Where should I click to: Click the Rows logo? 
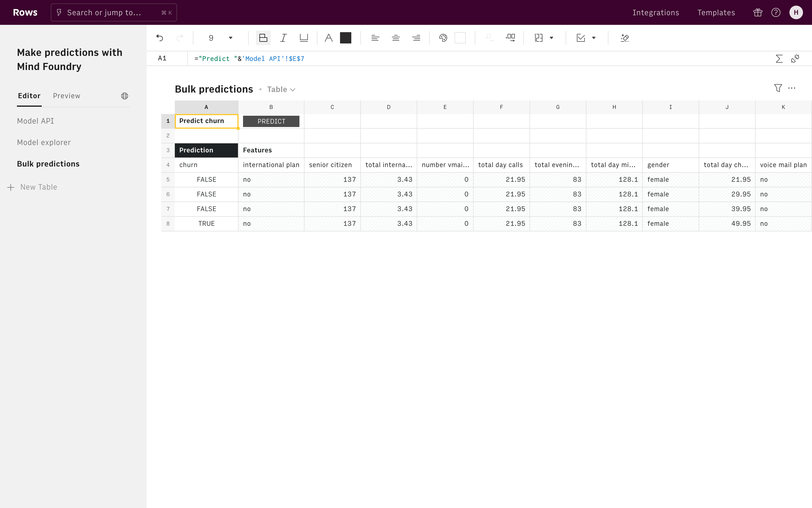25,12
